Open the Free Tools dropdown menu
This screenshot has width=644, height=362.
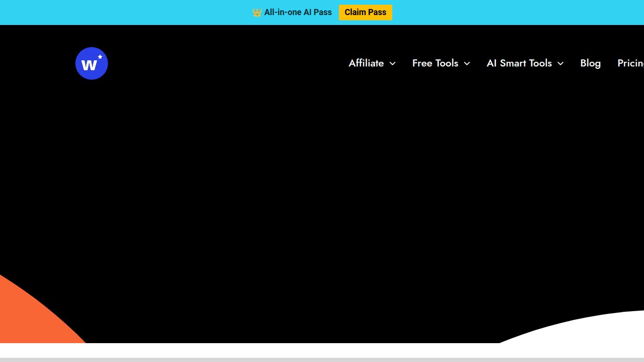click(435, 63)
